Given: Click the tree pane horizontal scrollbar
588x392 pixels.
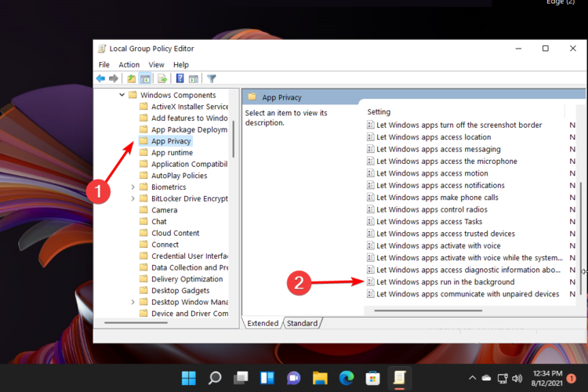Looking at the screenshot, I should pyautogui.click(x=136, y=322).
